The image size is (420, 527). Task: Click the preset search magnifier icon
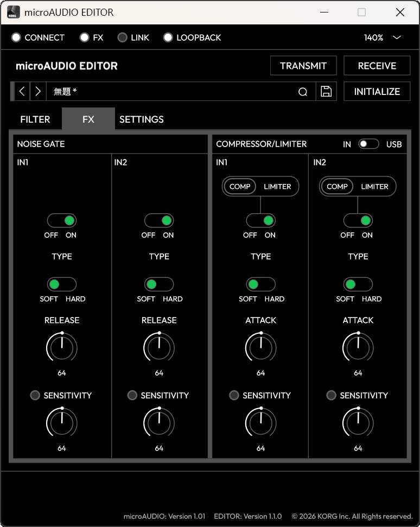(303, 91)
